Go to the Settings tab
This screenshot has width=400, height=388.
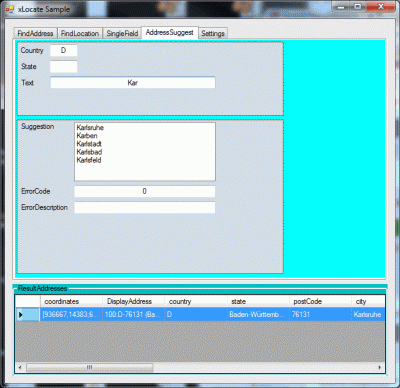pyautogui.click(x=213, y=33)
